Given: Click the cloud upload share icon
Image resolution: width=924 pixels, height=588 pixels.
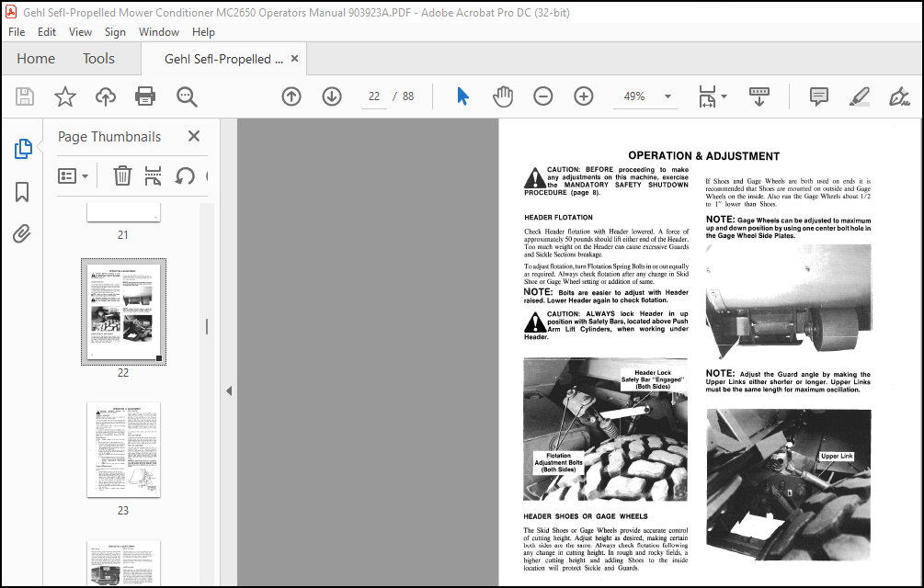Looking at the screenshot, I should [106, 96].
